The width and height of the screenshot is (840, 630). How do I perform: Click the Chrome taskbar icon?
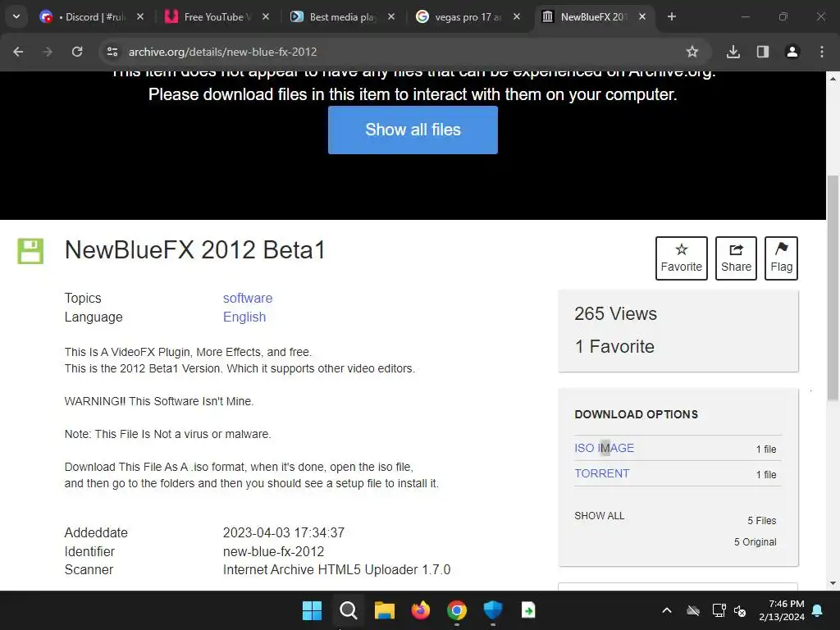[456, 610]
